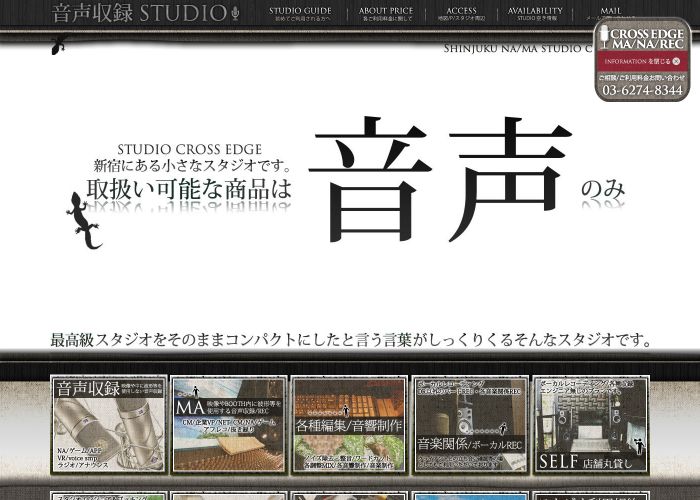This screenshot has width=700, height=500.
Task: Open the MAIL contact menu item
Action: [610, 13]
